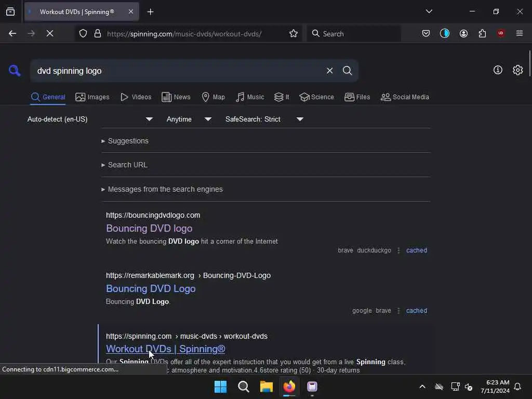Image resolution: width=532 pixels, height=399 pixels.
Task: Switch to Images category
Action: pyautogui.click(x=92, y=97)
